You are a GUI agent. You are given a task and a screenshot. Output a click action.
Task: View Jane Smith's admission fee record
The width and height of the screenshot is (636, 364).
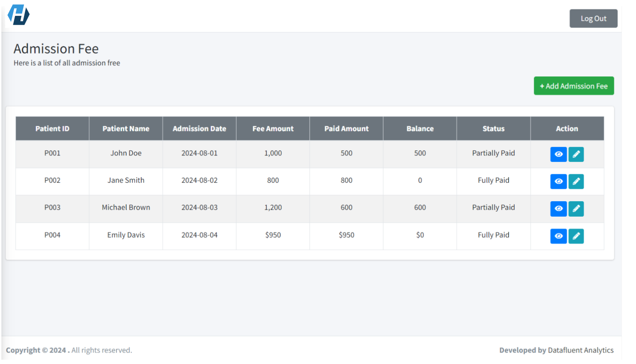(x=558, y=182)
